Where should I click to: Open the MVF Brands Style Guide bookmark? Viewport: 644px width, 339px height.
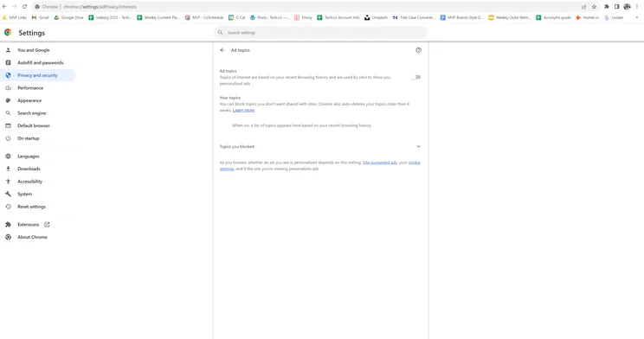click(x=461, y=17)
